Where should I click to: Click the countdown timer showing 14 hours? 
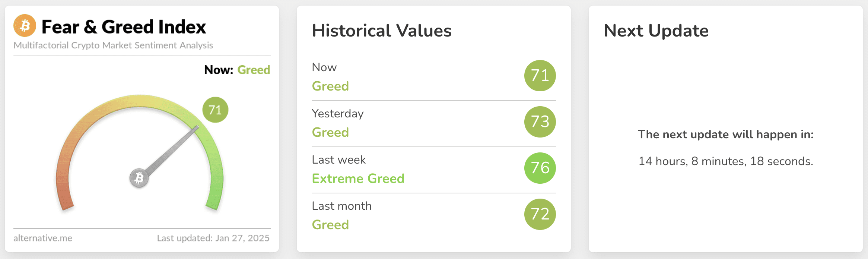pyautogui.click(x=726, y=161)
